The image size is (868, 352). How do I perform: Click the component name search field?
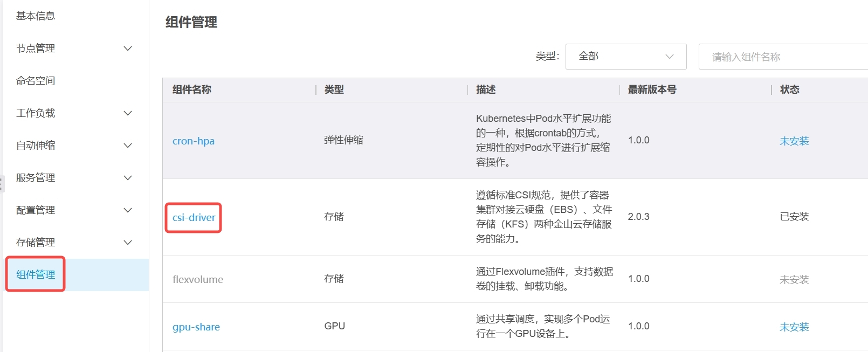point(782,57)
